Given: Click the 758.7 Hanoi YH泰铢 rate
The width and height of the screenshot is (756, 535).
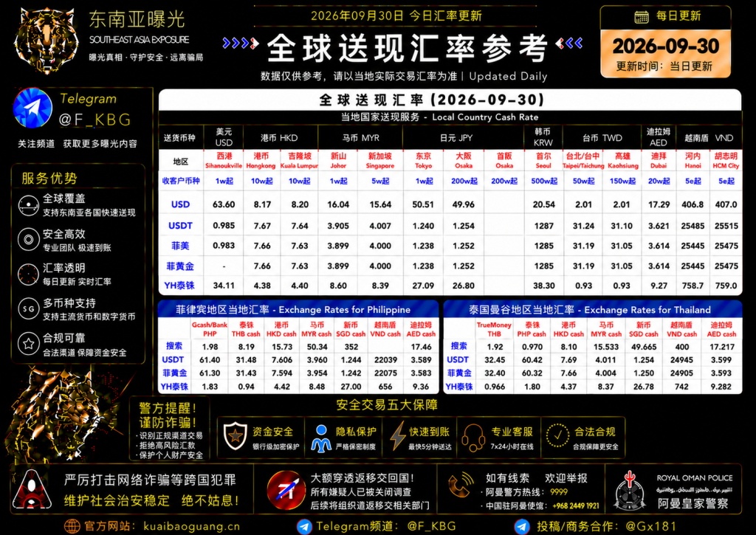Looking at the screenshot, I should click(x=693, y=286).
